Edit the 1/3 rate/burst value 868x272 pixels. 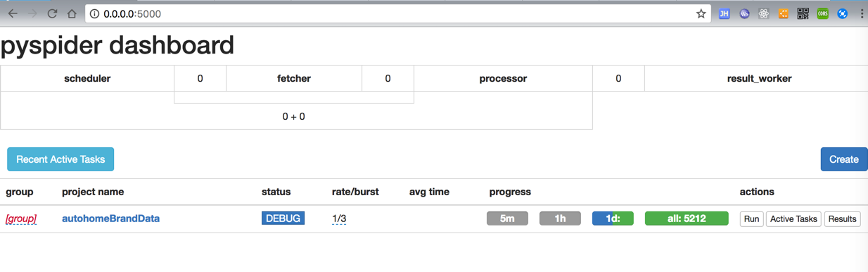[x=339, y=218]
